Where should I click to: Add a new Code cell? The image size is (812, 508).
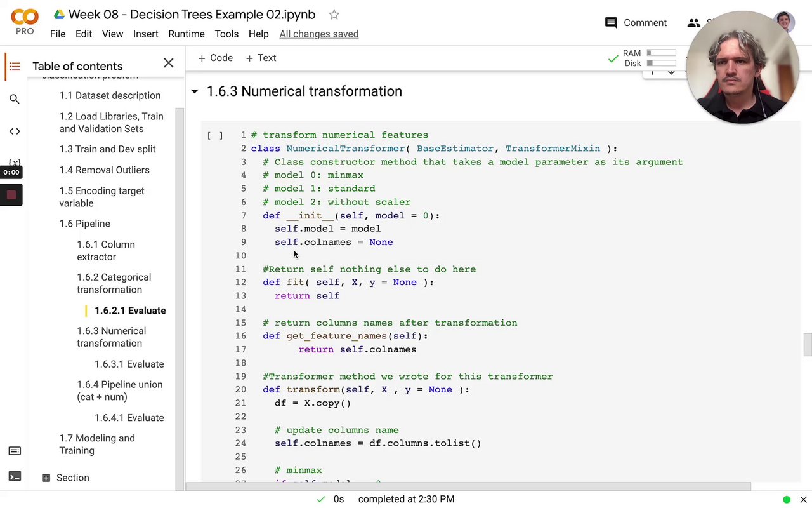tap(216, 58)
